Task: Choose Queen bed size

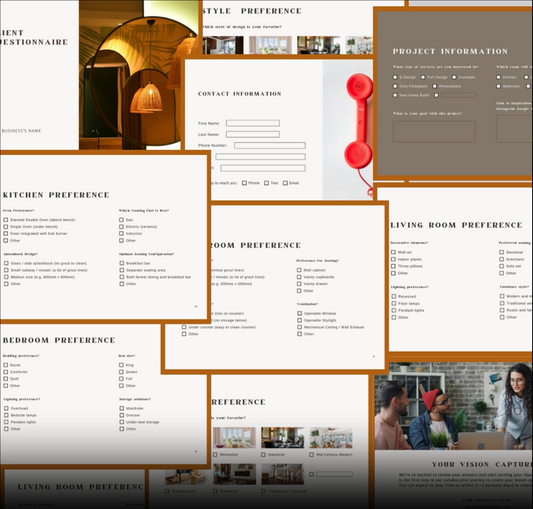Action: (x=121, y=372)
